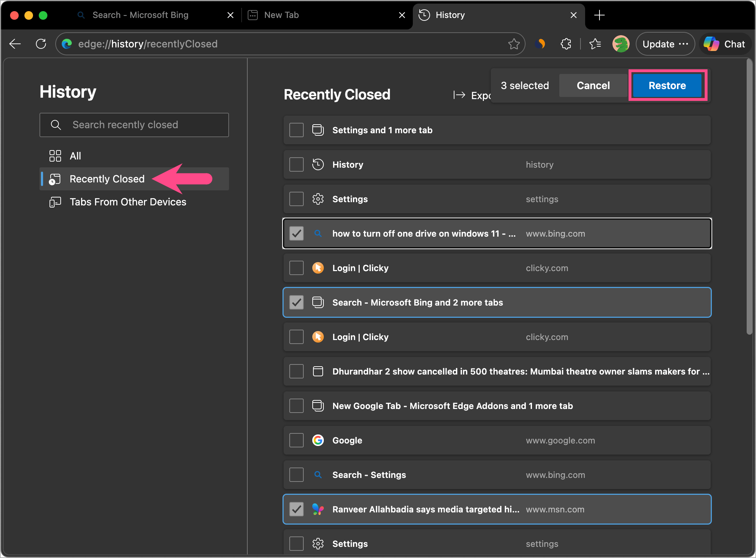Click the vertical scrollbar thumb

[749, 197]
